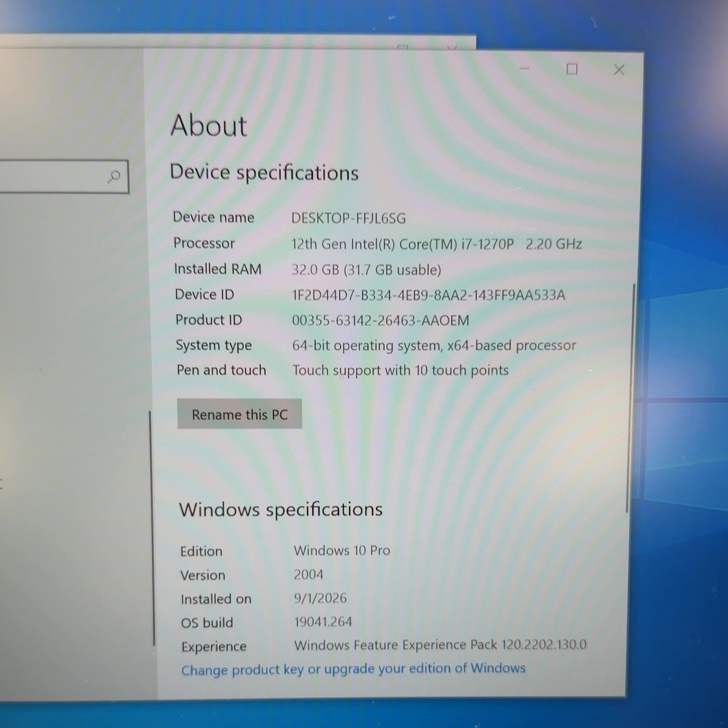Click the version value 2004
The width and height of the screenshot is (728, 728).
(309, 574)
